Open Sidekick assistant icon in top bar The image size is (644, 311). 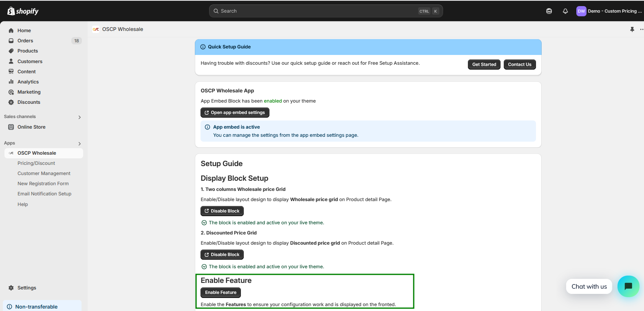[549, 11]
